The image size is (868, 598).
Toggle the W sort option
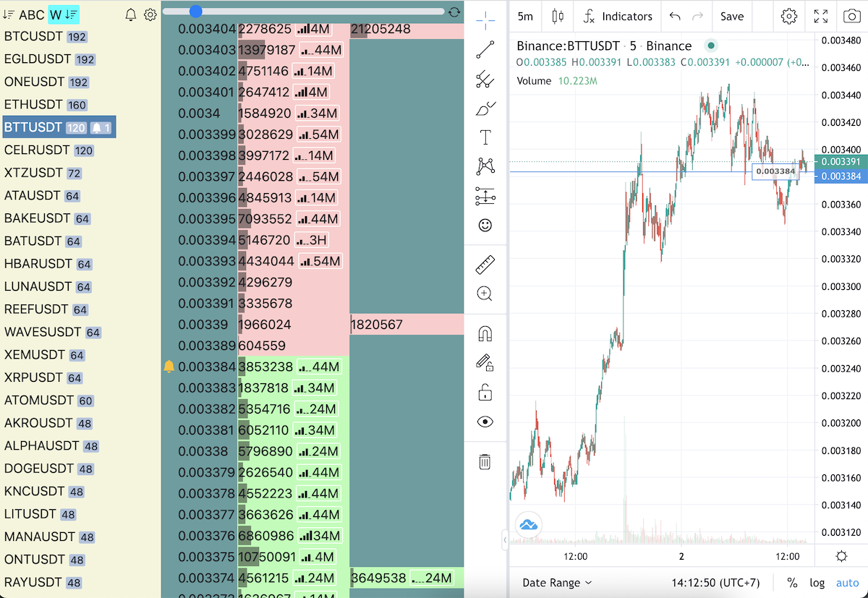point(64,14)
